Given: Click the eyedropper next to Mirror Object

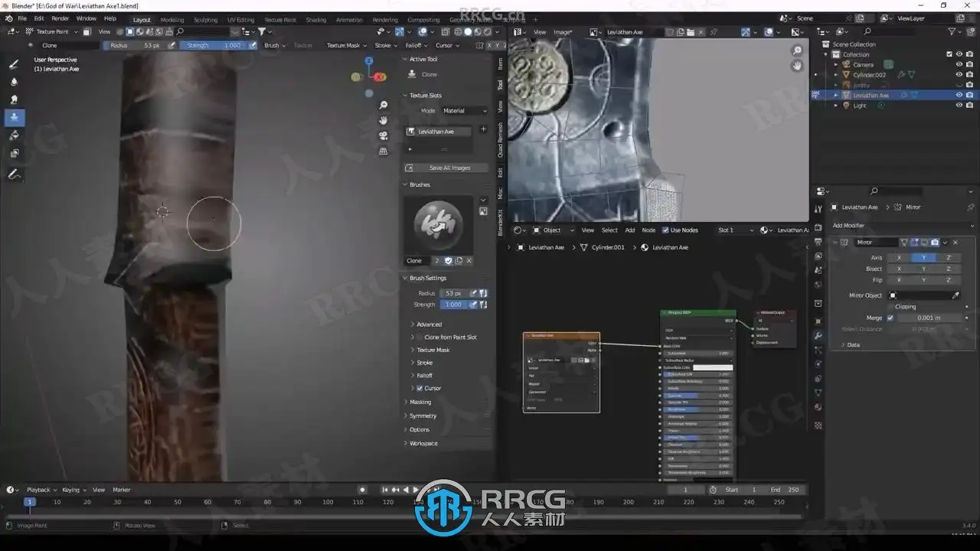Looking at the screenshot, I should point(955,295).
